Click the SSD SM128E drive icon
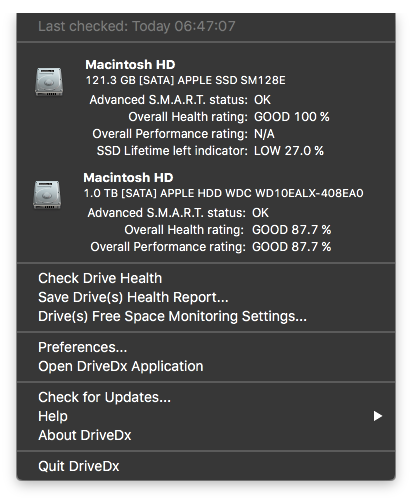The image size is (412, 501). 49,82
